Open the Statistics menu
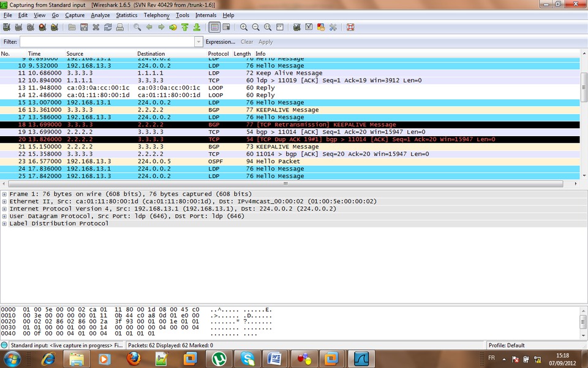The height and width of the screenshot is (368, 588). tap(127, 15)
